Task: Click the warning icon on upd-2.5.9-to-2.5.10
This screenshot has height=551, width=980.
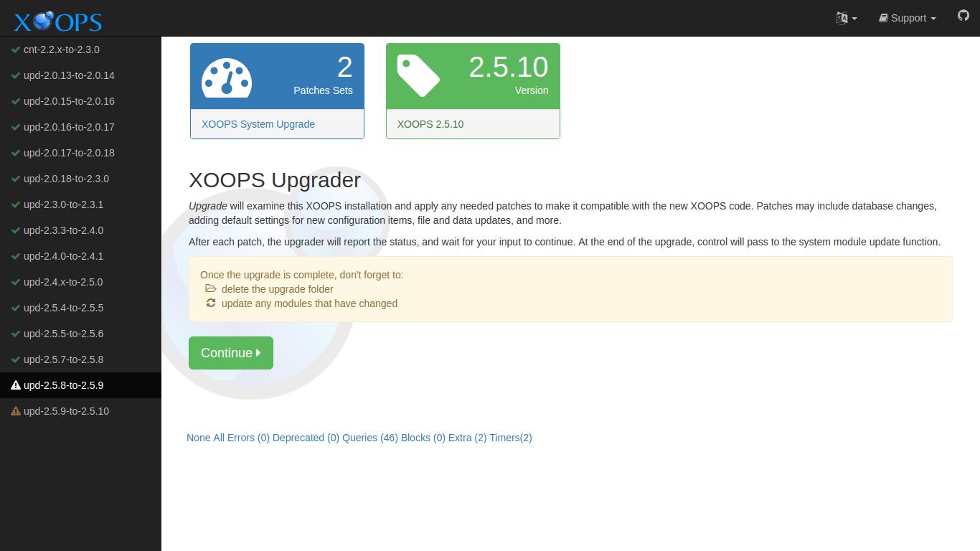Action: coord(16,411)
